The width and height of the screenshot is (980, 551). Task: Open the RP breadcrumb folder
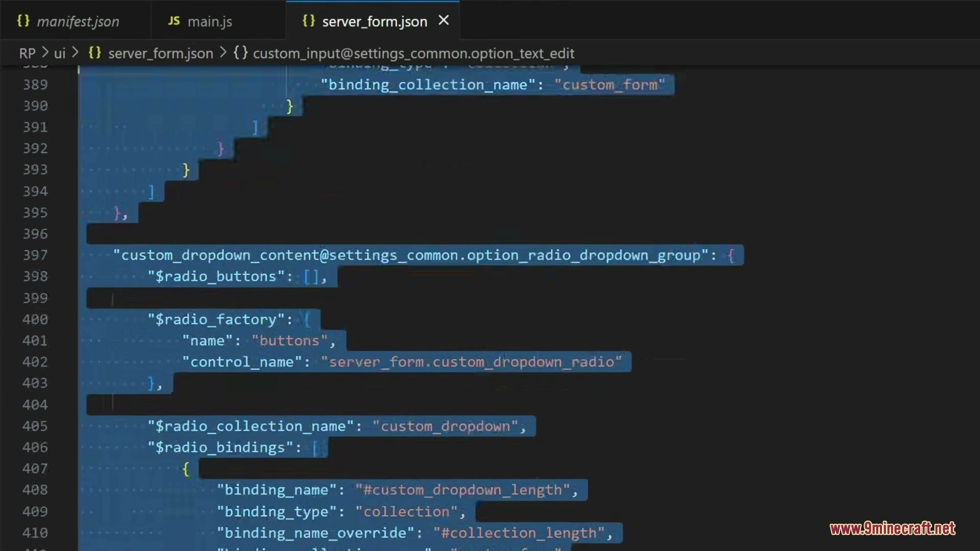(27, 53)
